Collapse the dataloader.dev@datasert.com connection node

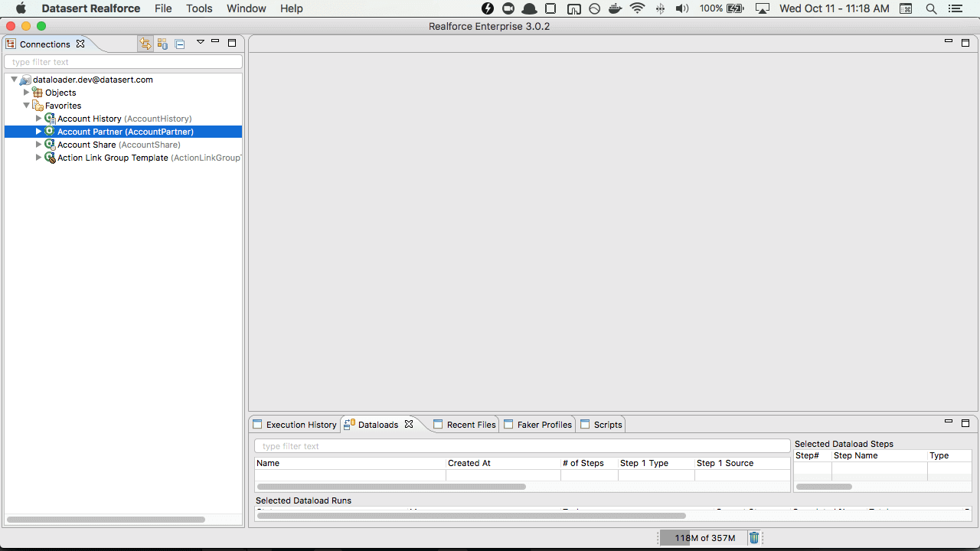pos(14,80)
